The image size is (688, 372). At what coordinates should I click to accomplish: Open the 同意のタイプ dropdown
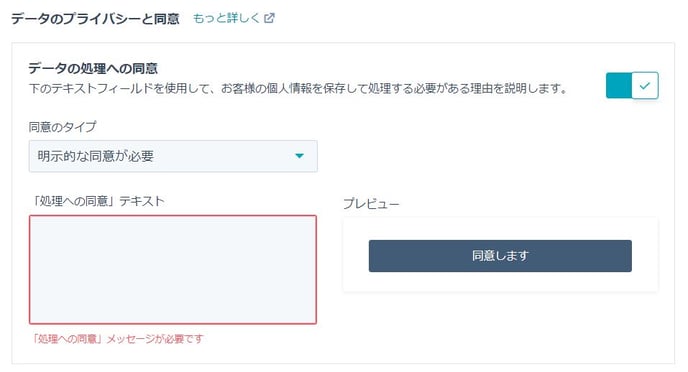point(173,156)
